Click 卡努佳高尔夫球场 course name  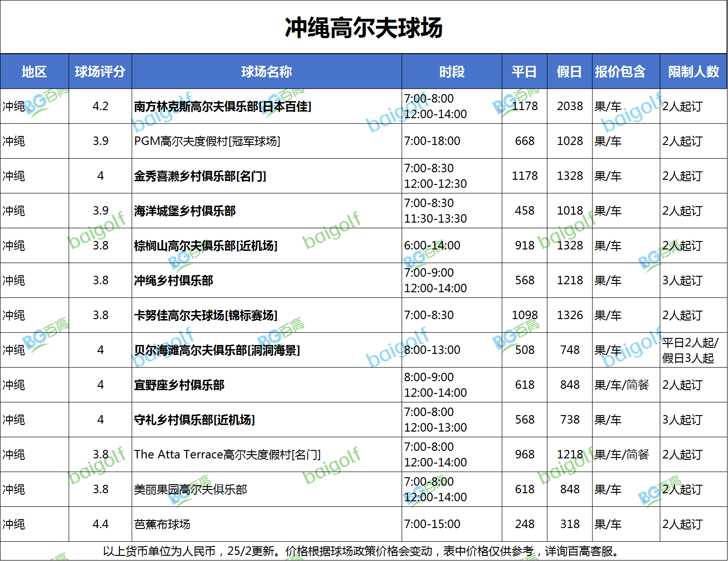pos(206,315)
